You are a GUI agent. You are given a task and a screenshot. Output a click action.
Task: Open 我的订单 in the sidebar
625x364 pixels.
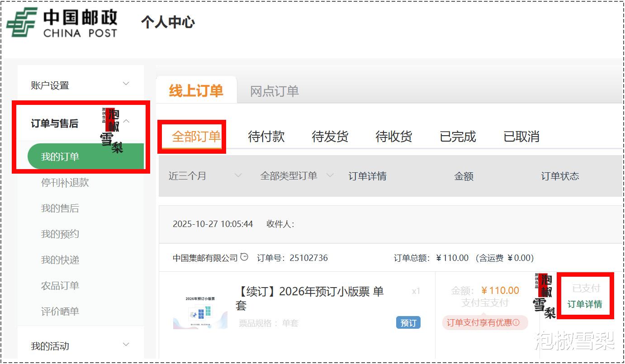(86, 156)
